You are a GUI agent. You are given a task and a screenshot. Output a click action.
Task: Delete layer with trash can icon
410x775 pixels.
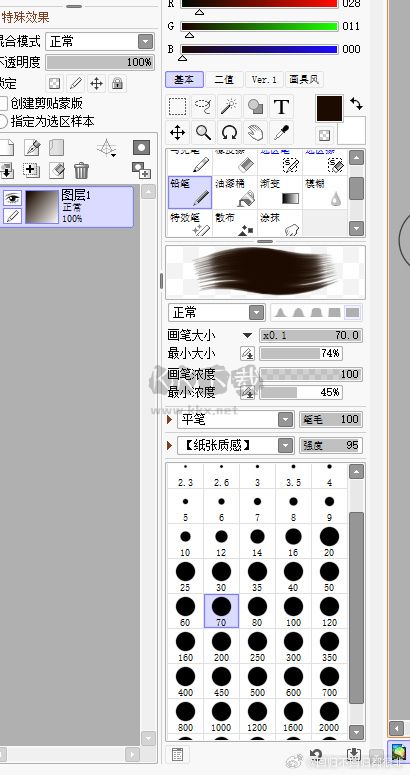[82, 171]
